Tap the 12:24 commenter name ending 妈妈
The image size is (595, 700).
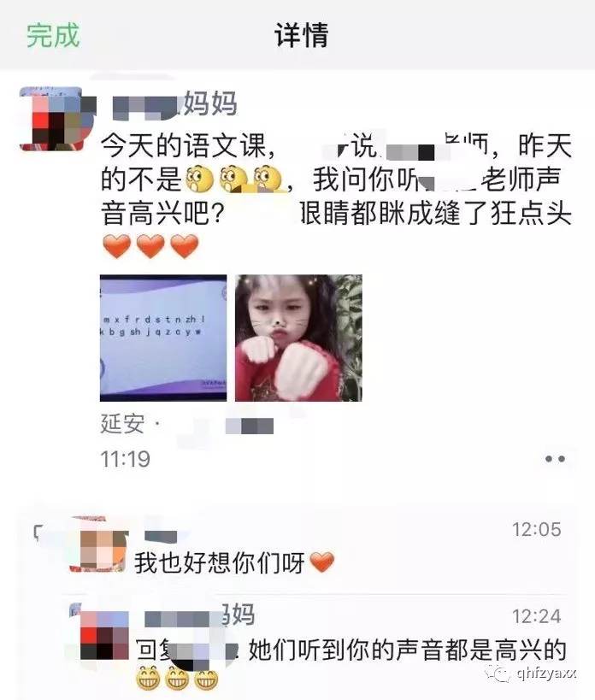click(200, 615)
